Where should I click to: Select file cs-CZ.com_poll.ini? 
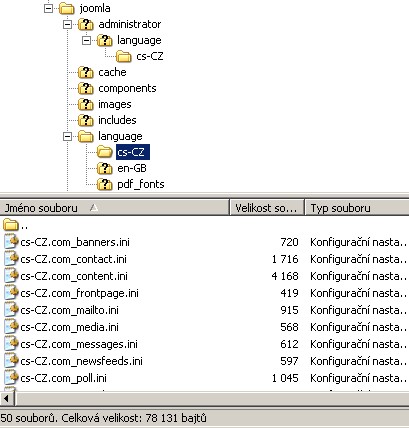coord(63,378)
